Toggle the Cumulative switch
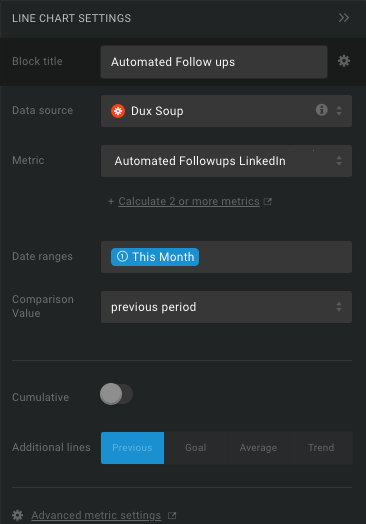366x524 pixels. tap(116, 394)
